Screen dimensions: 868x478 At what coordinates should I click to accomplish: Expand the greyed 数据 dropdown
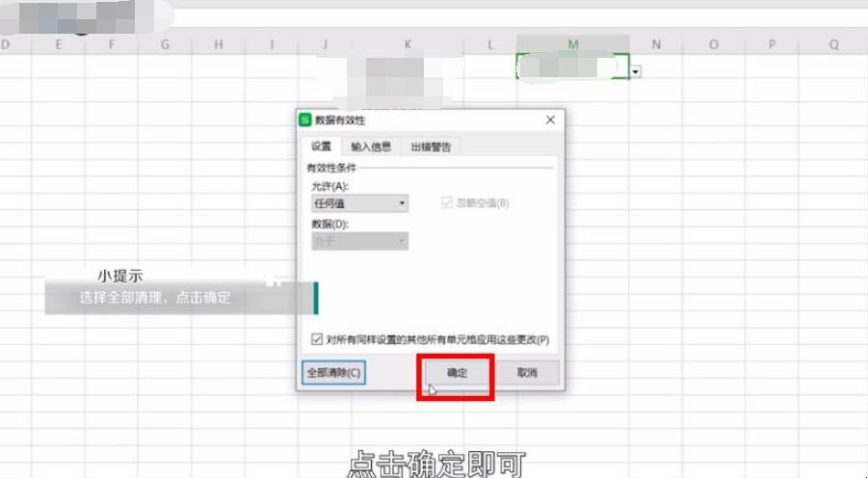(358, 241)
